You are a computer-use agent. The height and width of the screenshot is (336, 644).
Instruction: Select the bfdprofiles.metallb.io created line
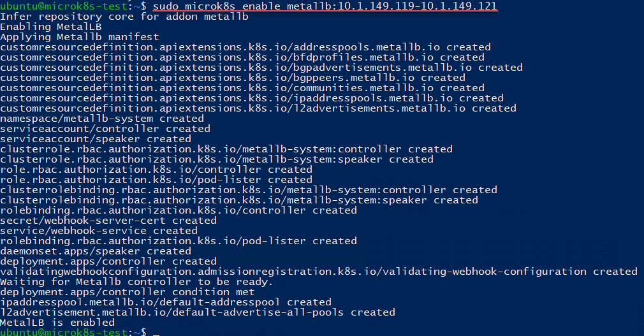click(242, 57)
